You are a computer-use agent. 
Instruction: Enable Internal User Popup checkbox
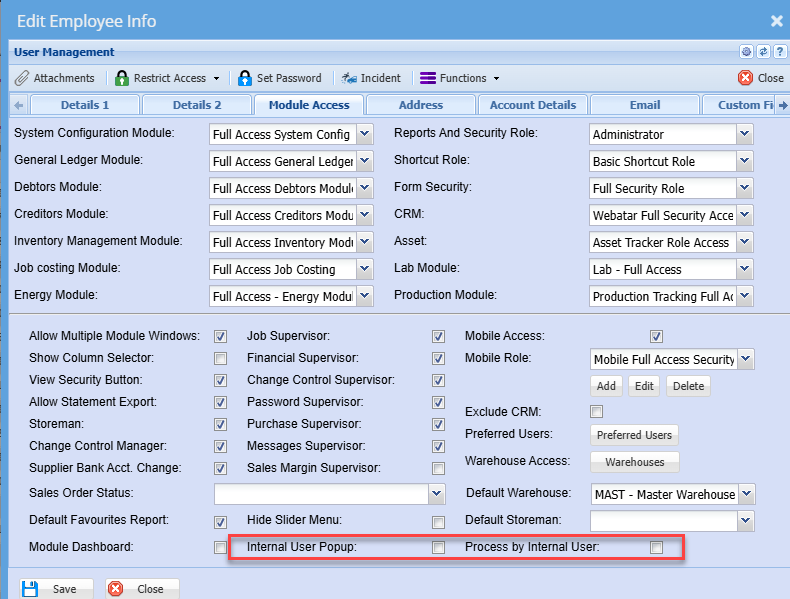(438, 547)
